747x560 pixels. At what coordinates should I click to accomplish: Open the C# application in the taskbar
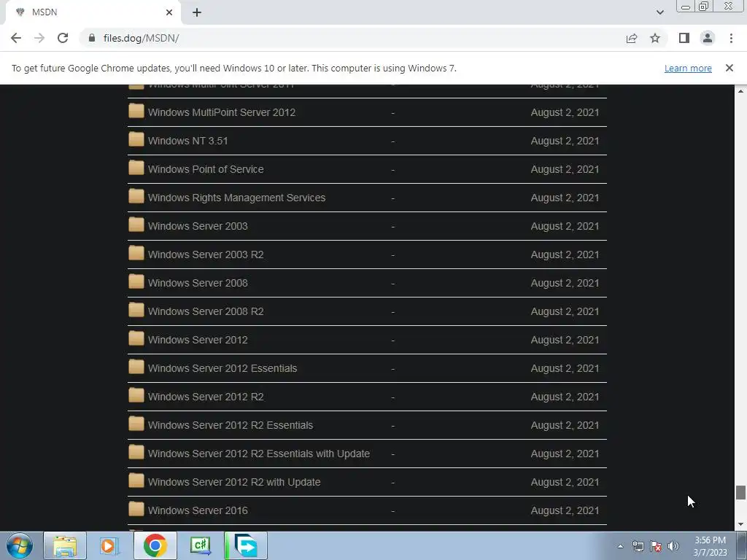(201, 545)
